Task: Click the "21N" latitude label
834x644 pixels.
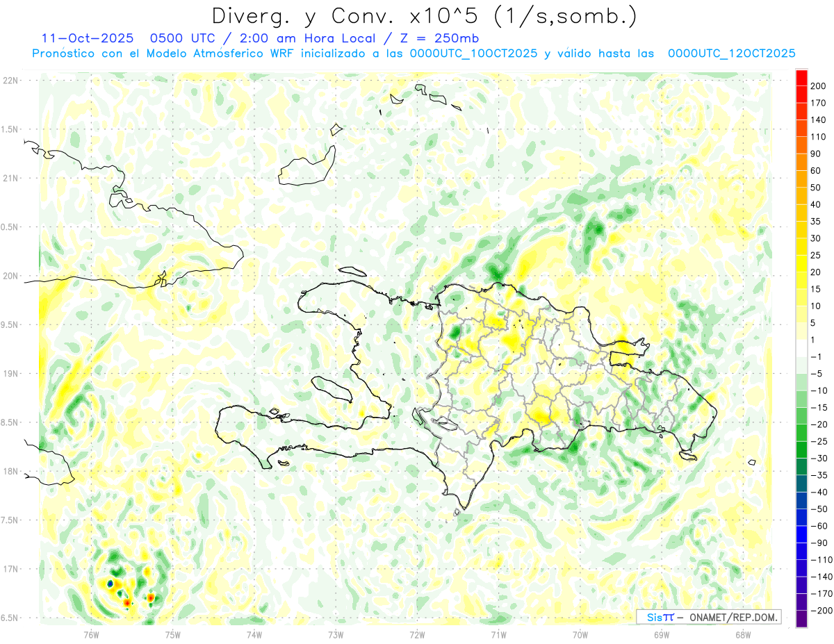Action: click(x=10, y=178)
